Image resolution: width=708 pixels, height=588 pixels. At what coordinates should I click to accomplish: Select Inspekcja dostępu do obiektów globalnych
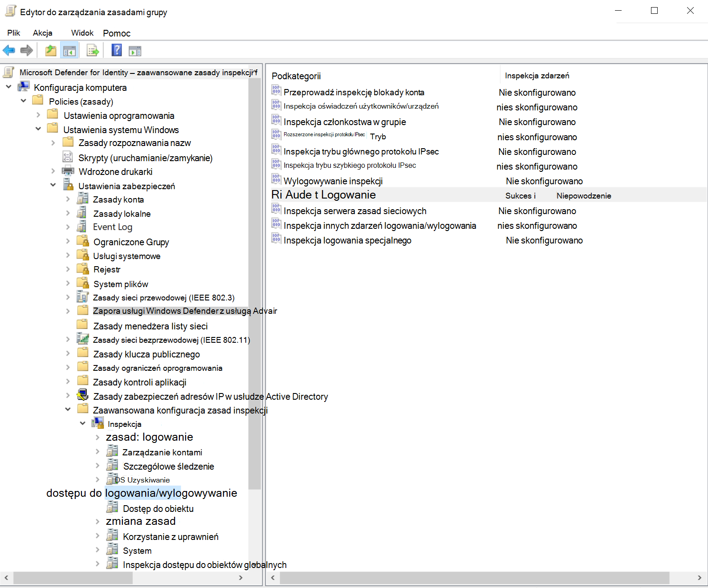coord(205,565)
